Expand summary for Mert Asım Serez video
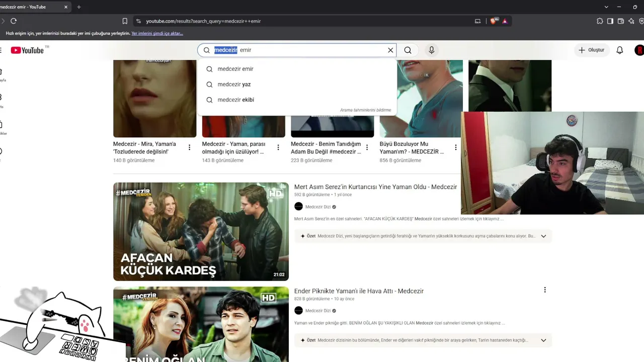The image size is (644, 362). tap(543, 236)
